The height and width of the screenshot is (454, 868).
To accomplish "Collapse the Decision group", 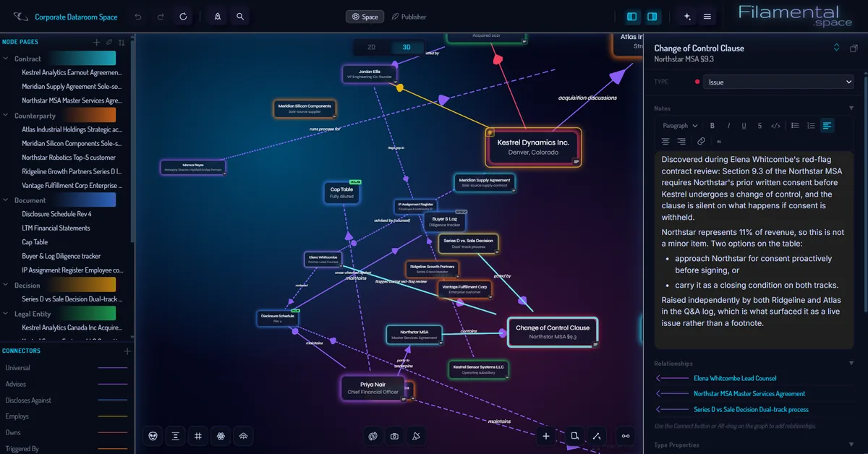I will [6, 286].
